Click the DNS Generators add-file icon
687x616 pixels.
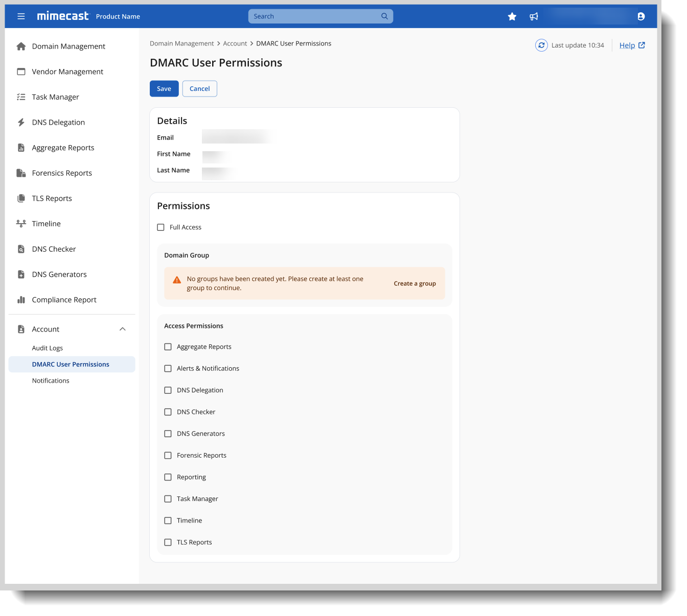(x=21, y=274)
